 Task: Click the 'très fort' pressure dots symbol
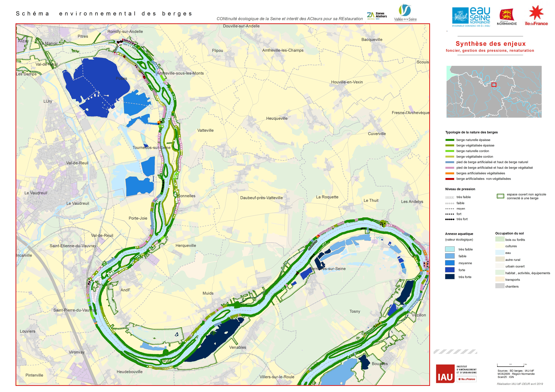[450, 219]
